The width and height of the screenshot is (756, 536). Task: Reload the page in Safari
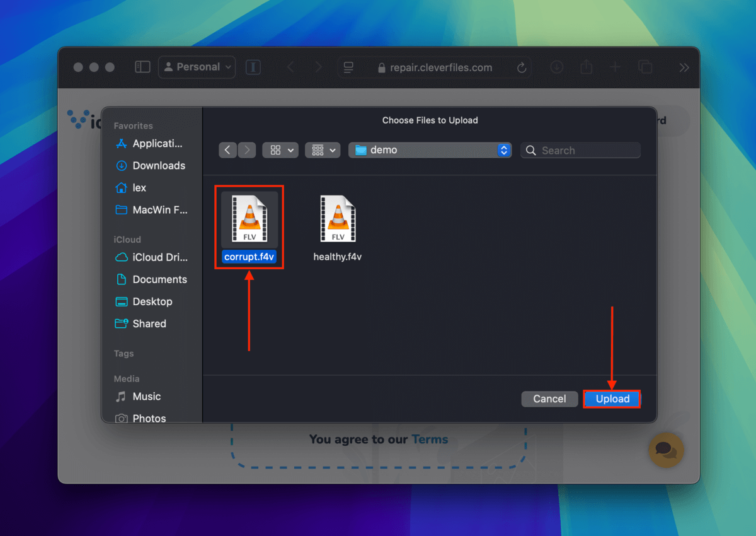tap(521, 67)
